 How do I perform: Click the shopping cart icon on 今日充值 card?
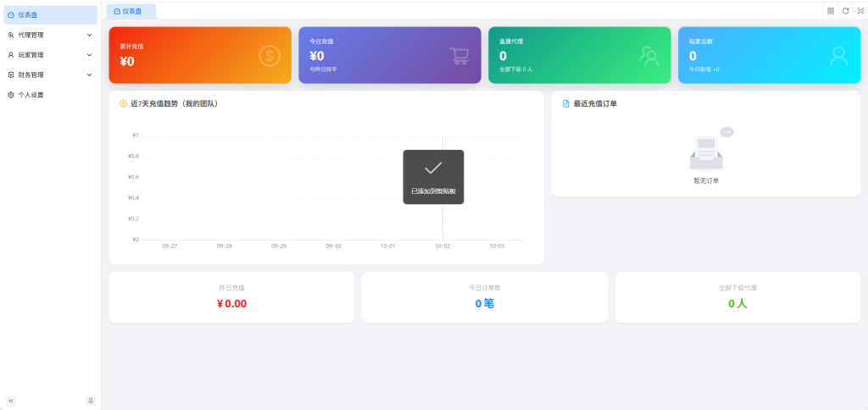click(x=459, y=55)
